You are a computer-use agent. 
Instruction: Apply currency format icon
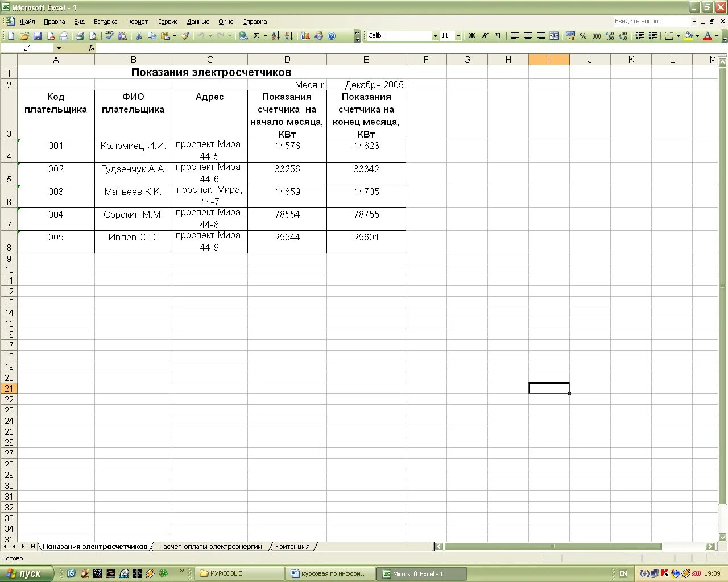click(x=570, y=36)
